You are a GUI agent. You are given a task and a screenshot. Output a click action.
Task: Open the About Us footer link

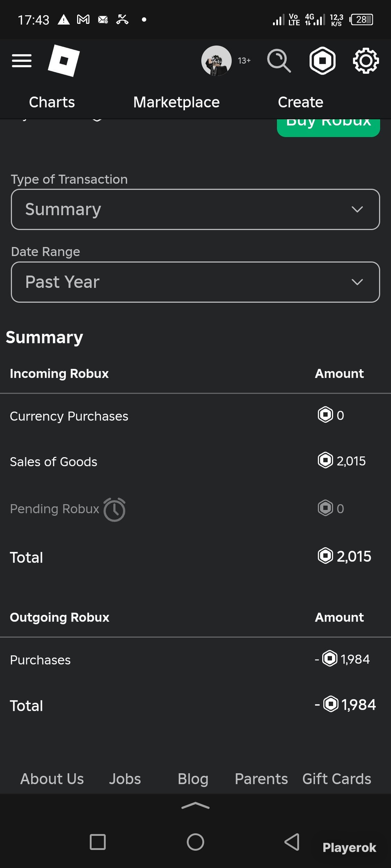point(52,779)
